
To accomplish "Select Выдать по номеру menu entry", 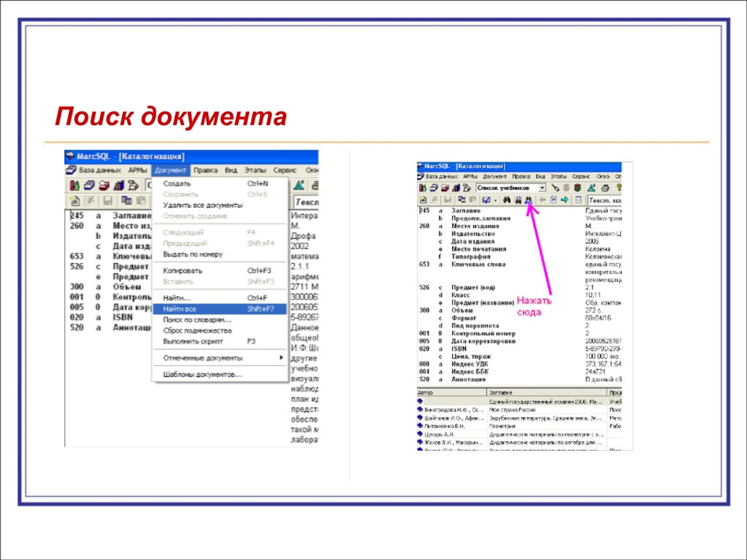I will (x=220, y=254).
